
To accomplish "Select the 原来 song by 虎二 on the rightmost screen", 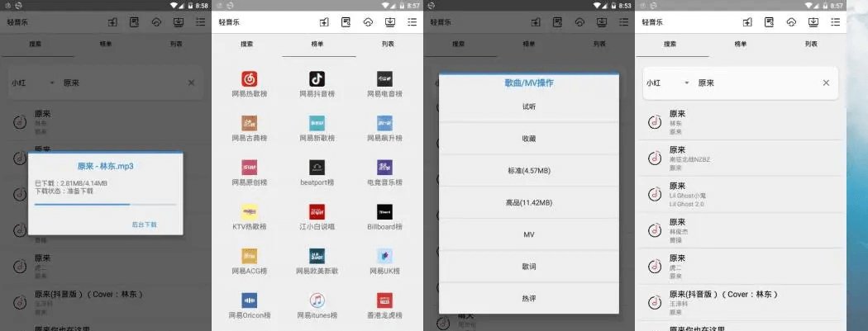I will (741, 266).
